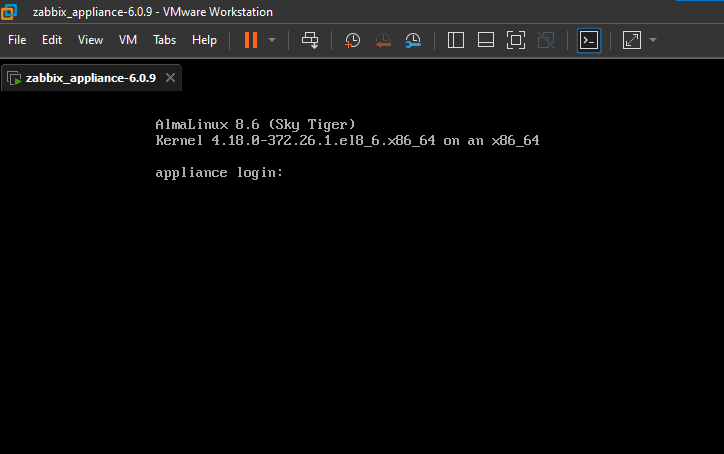
Task: Open the snapshot manager
Action: [413, 40]
